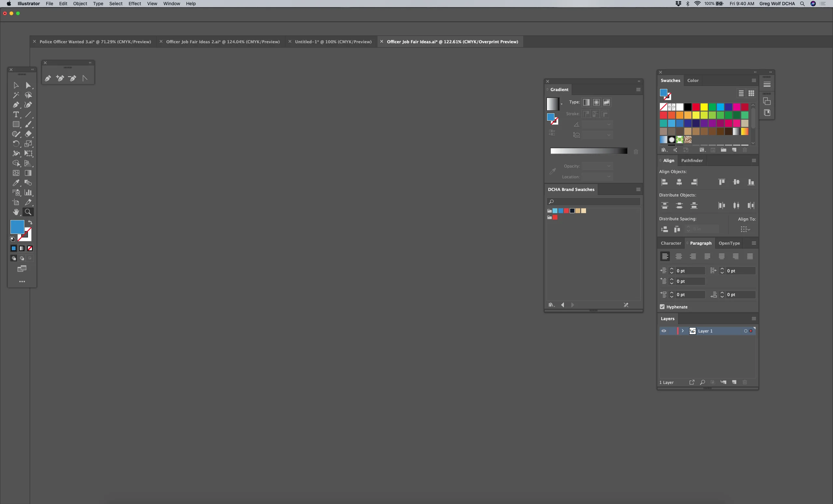Expand Layer 1 in the Layers panel

coord(683,331)
